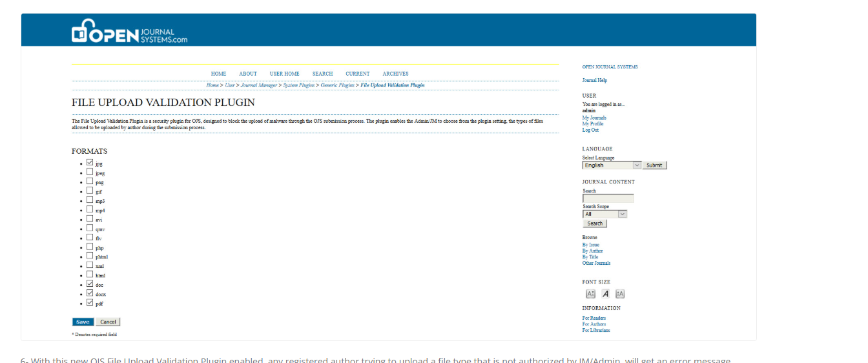Screen dimensions: 868x363
Task: Allow php uploads via its checkbox
Action: point(90,247)
